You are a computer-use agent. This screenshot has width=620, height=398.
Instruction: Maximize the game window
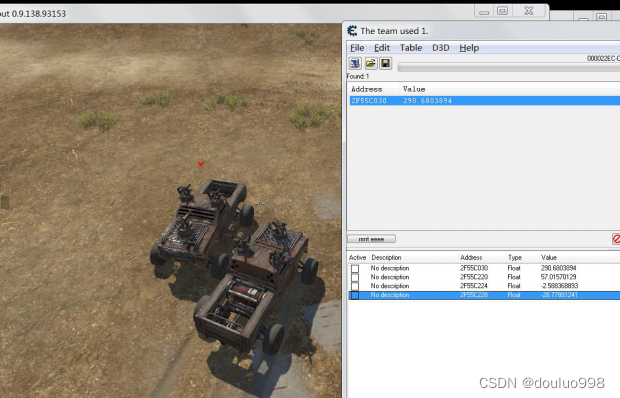point(502,11)
